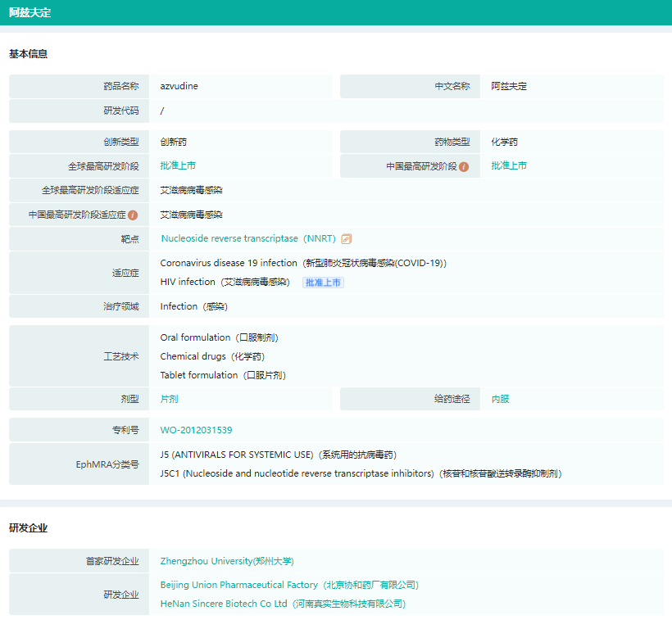Click the azvudine drug name value
Image resolution: width=672 pixels, height=620 pixels.
click(x=179, y=86)
